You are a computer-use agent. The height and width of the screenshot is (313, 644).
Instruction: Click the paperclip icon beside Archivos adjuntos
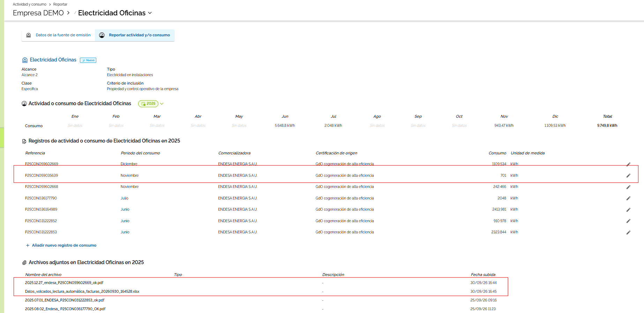(24, 263)
